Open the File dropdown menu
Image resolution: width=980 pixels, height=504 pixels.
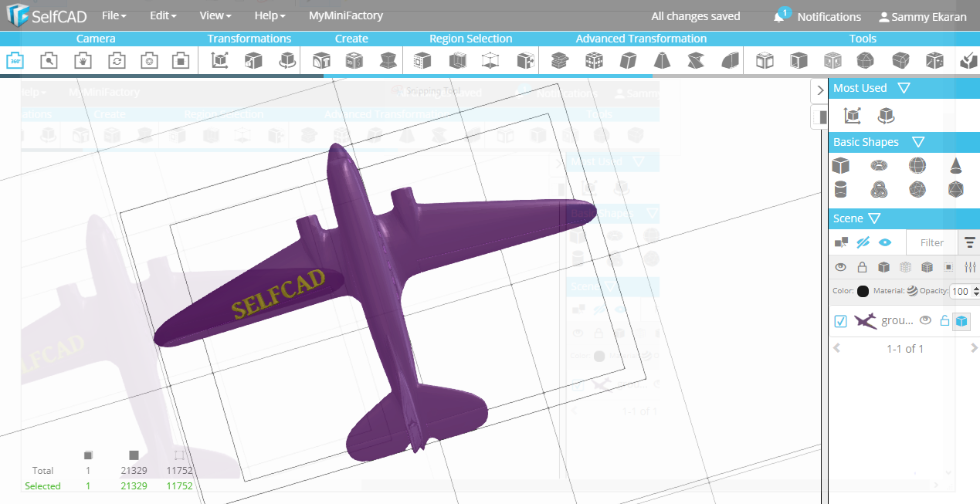[x=114, y=15]
